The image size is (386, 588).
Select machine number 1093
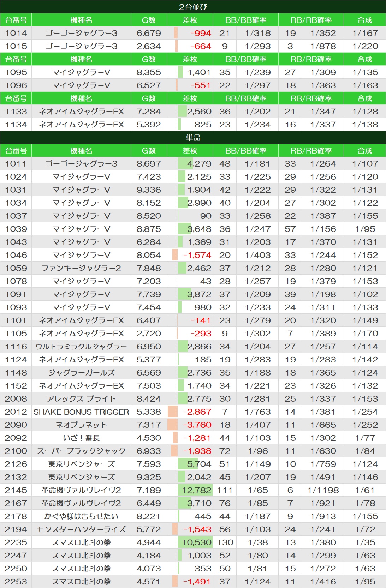click(16, 307)
